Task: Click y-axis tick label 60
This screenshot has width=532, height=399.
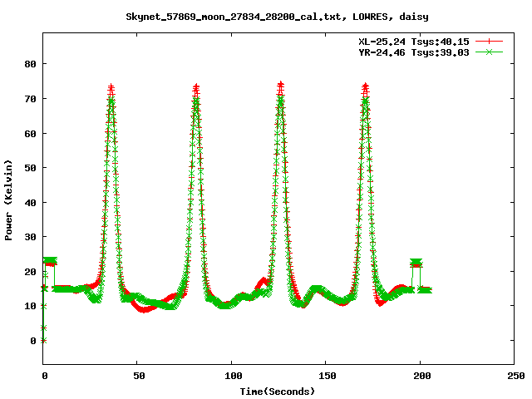Action: (30, 134)
